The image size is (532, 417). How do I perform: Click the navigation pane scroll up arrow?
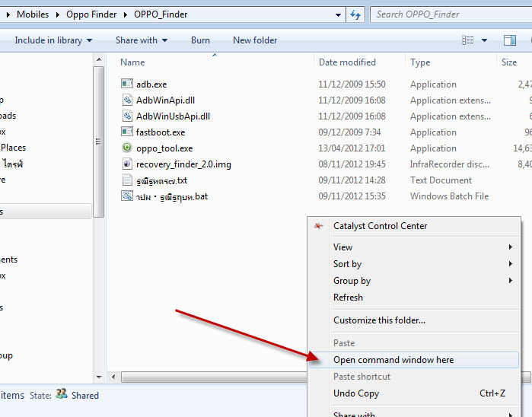99,59
